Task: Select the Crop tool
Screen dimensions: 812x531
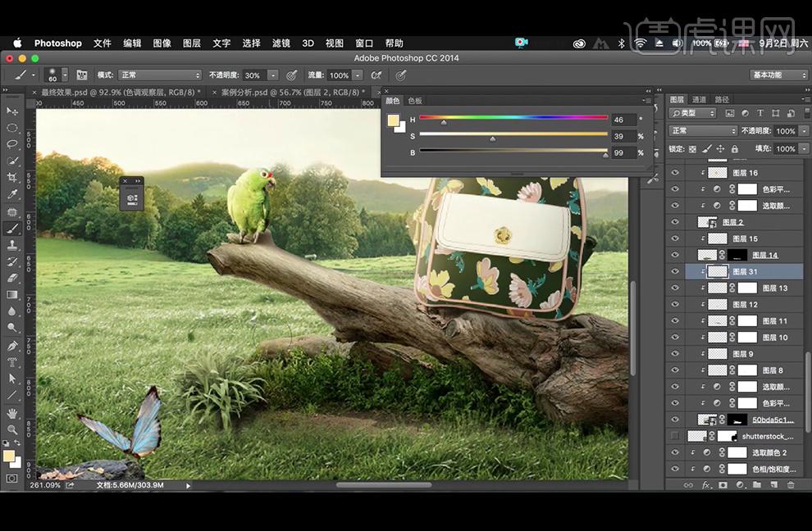Action: click(x=12, y=178)
